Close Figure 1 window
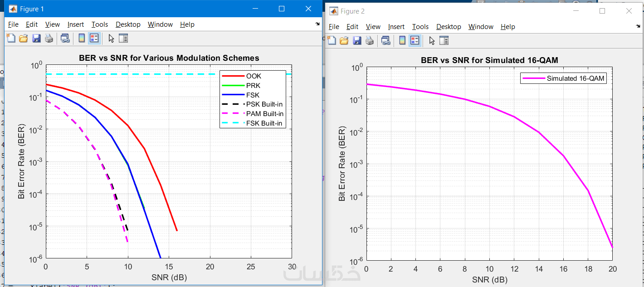 coord(308,9)
